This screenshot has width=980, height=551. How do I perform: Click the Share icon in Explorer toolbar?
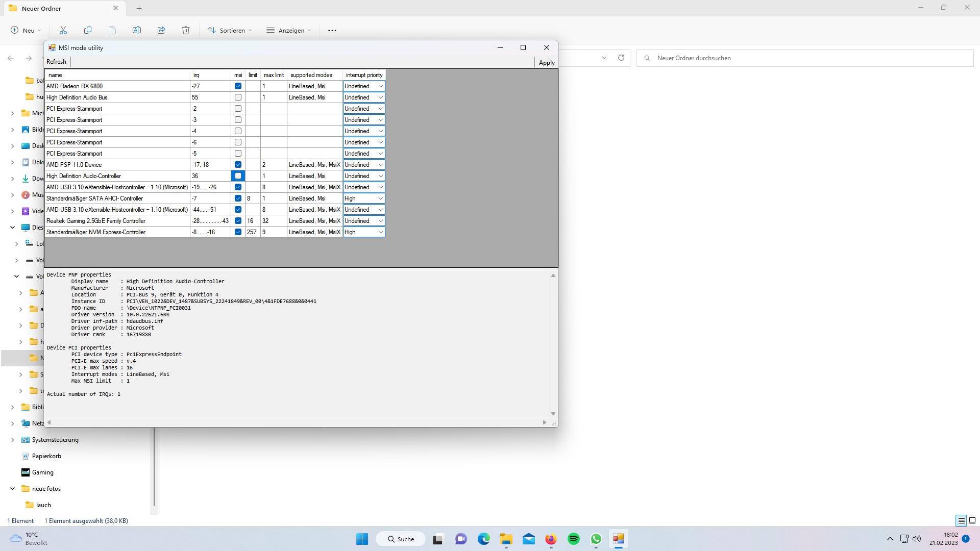click(161, 31)
